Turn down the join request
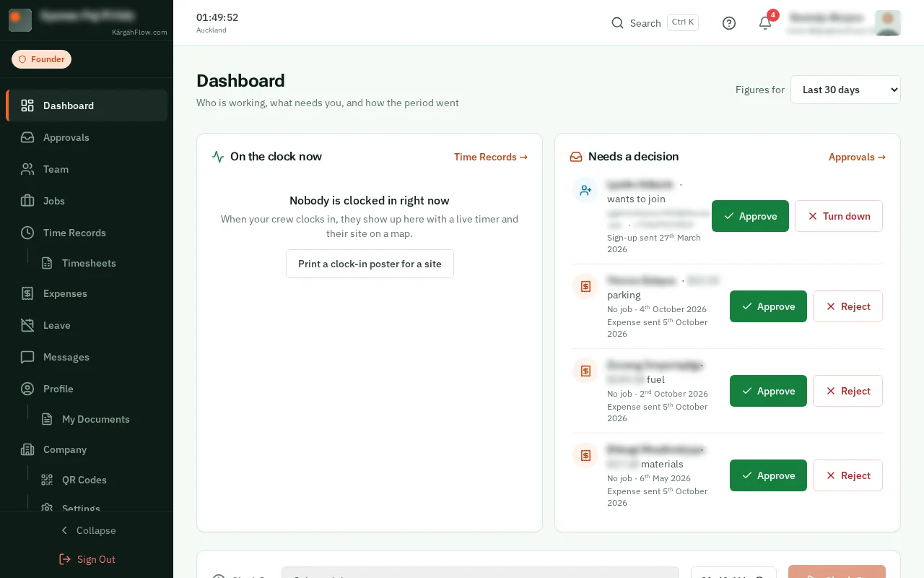The width and height of the screenshot is (924, 578). pos(839,216)
